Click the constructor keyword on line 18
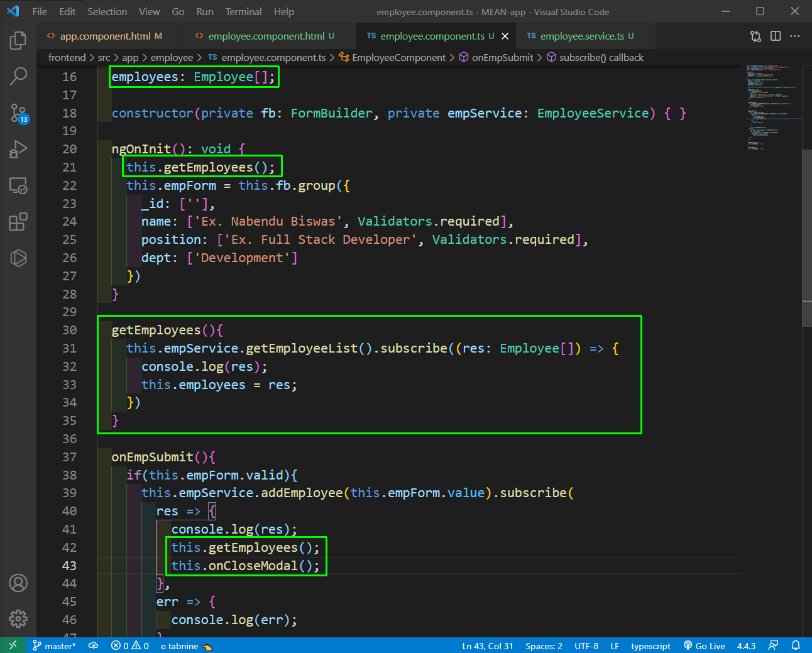The height and width of the screenshot is (653, 812). [153, 113]
